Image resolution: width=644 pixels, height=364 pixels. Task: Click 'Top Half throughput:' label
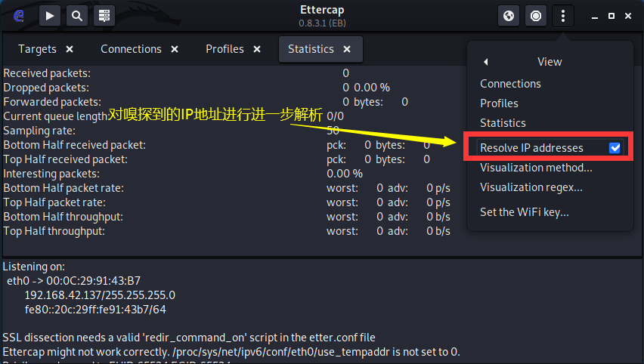pyautogui.click(x=54, y=231)
